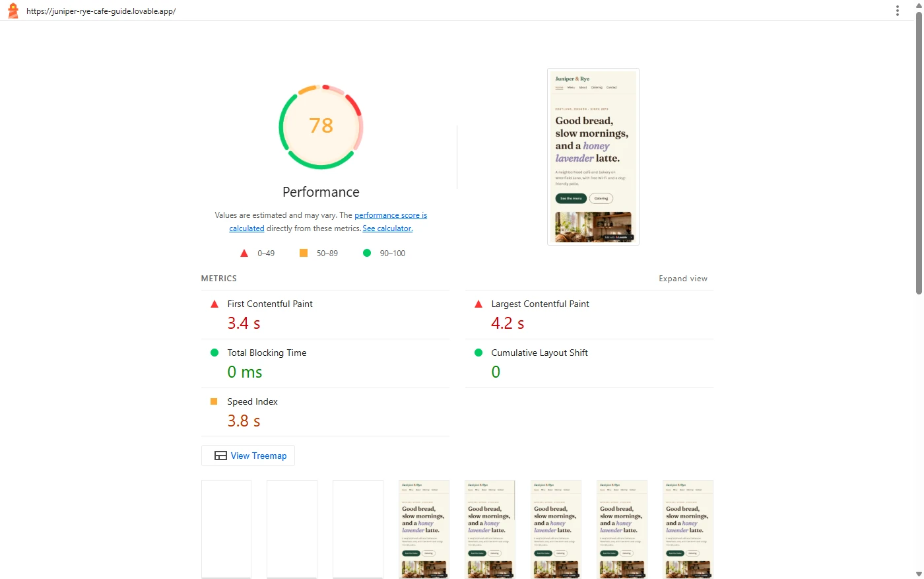Click the orange square legend icon for 50–89
The width and height of the screenshot is (924, 579).
[304, 253]
